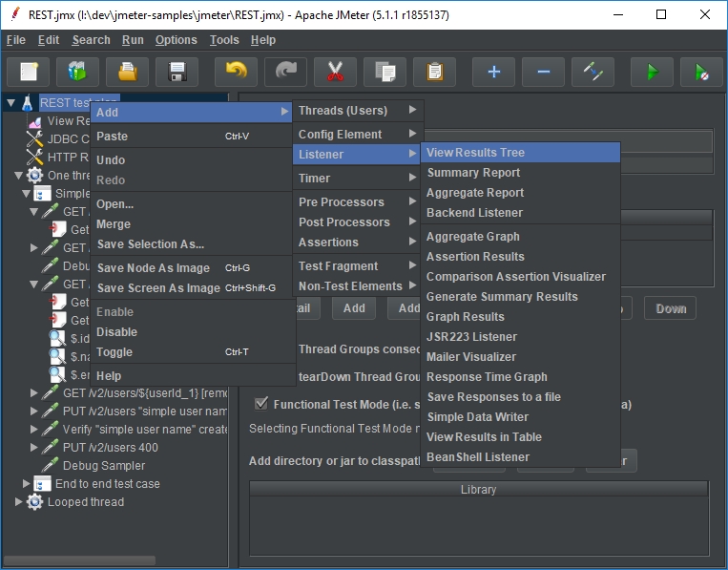Click the REST test plan flask icon

pyautogui.click(x=28, y=103)
